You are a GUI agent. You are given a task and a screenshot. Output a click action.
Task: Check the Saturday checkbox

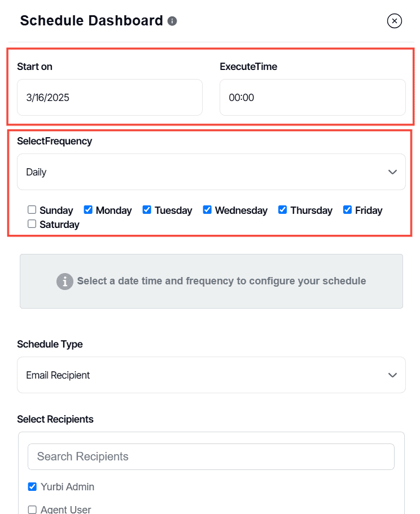click(32, 224)
